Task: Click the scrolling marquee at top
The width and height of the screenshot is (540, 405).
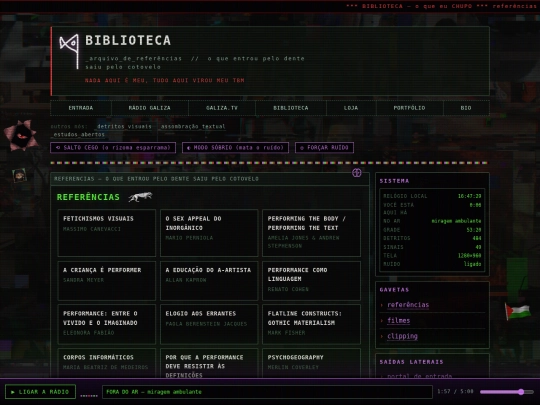Action: pos(270,6)
